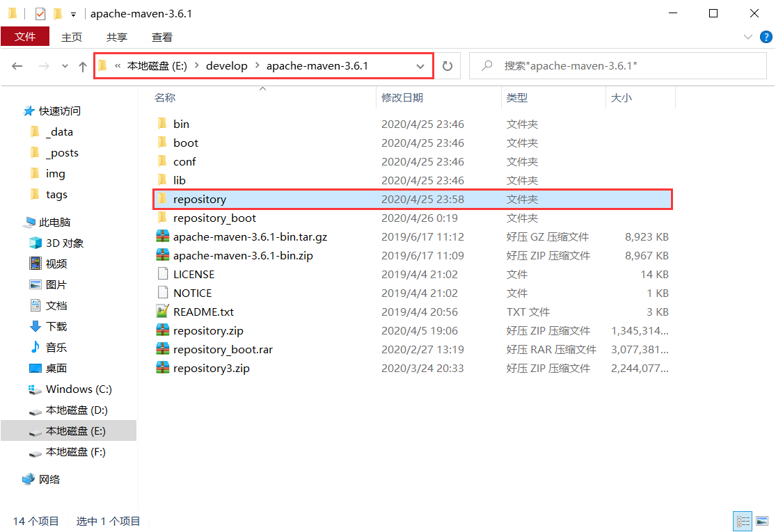Sort by the 名称 column header

[165, 98]
